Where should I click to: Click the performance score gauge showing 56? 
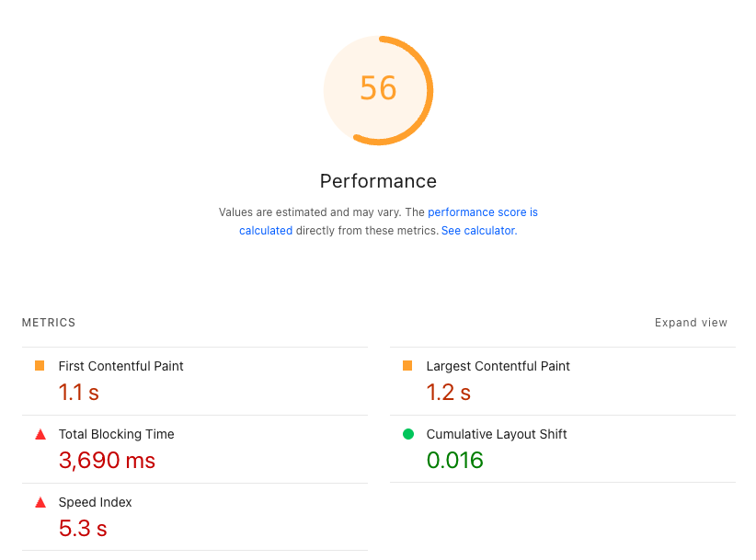(x=378, y=89)
